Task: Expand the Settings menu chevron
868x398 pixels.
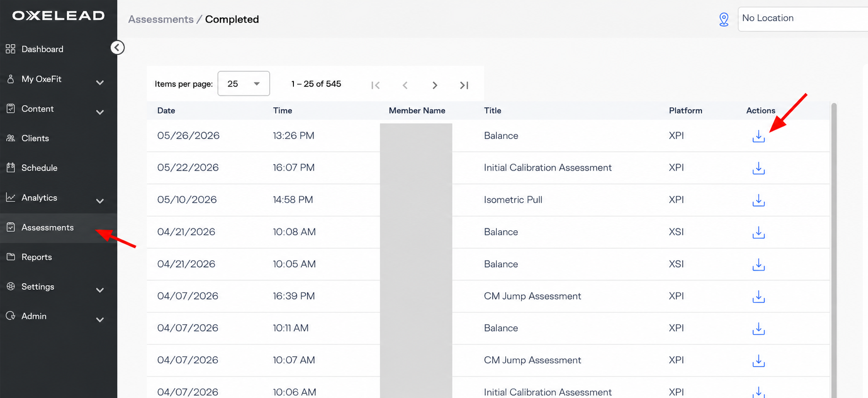Action: click(x=100, y=290)
